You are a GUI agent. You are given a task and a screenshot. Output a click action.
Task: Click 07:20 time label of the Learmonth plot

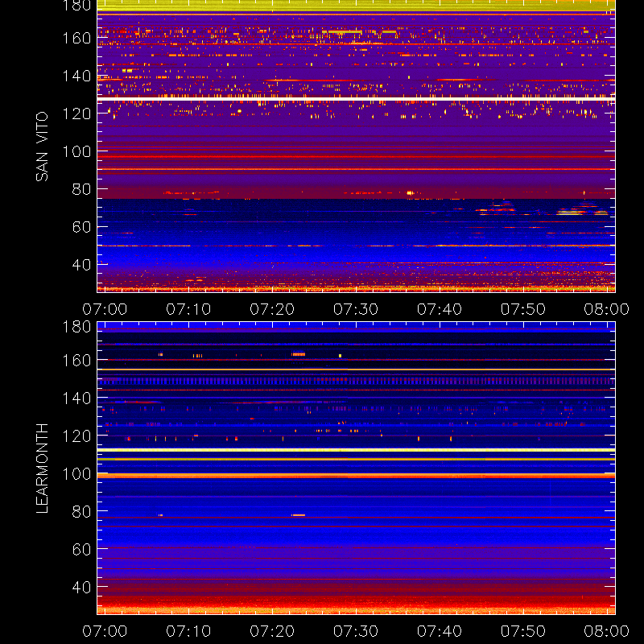pyautogui.click(x=272, y=631)
